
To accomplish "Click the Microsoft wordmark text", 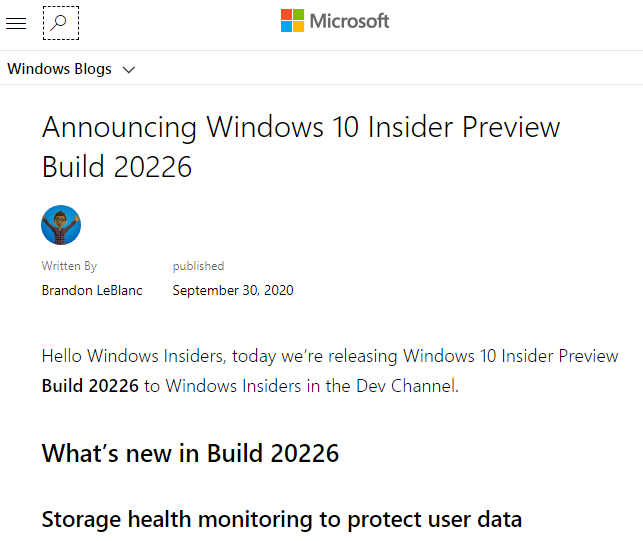I will pyautogui.click(x=349, y=21).
